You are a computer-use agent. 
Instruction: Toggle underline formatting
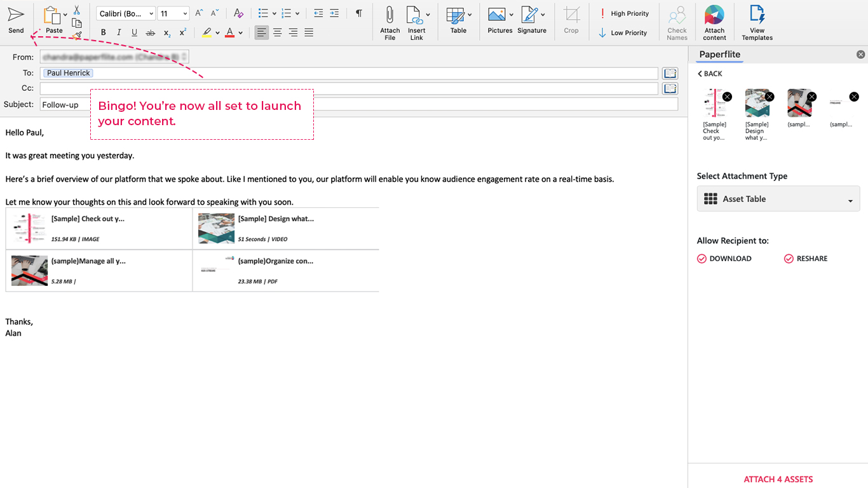134,32
